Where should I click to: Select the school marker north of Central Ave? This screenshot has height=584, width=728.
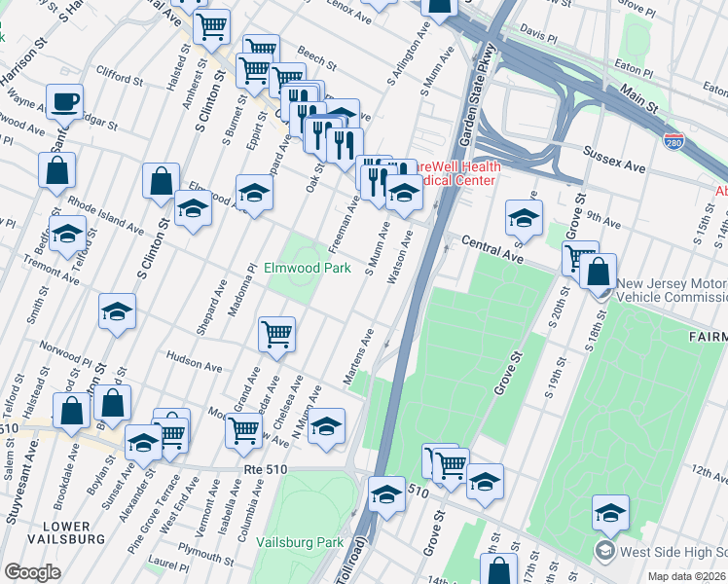tap(524, 220)
